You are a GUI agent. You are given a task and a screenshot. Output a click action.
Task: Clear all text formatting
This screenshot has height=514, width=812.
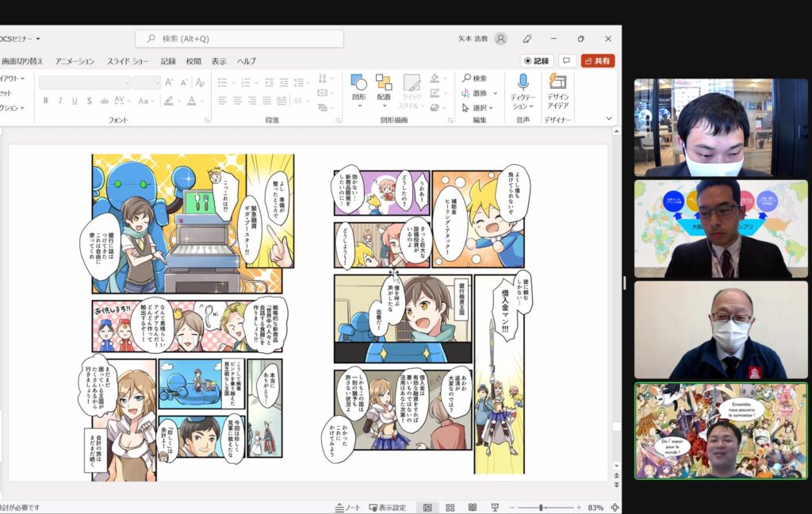click(200, 82)
